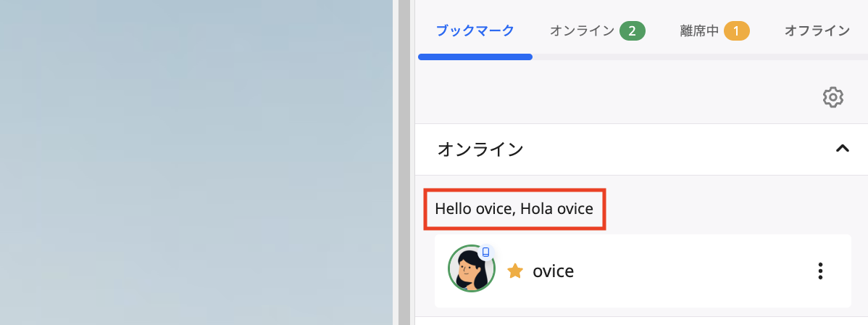Click the Hello ovice, Hola ovice status

tap(514, 210)
